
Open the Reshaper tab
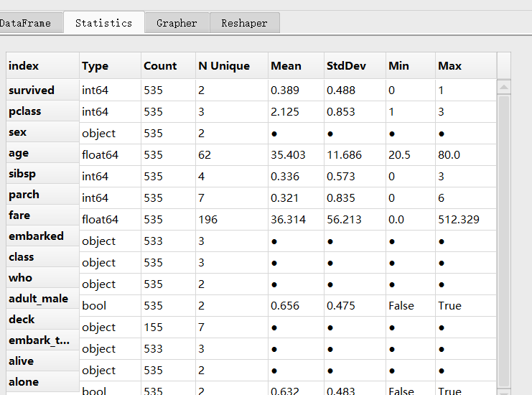click(245, 23)
